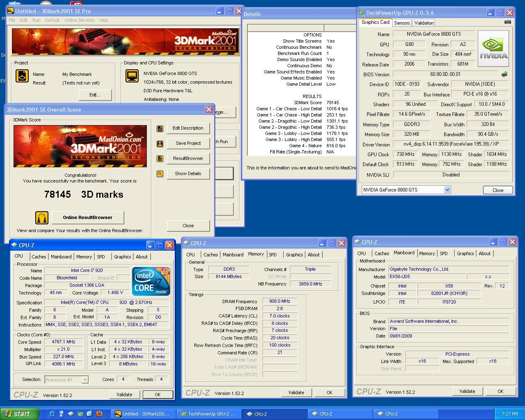Open About tab in the left CPU-Z window
Screen dimensions: 525x420
tap(142, 257)
